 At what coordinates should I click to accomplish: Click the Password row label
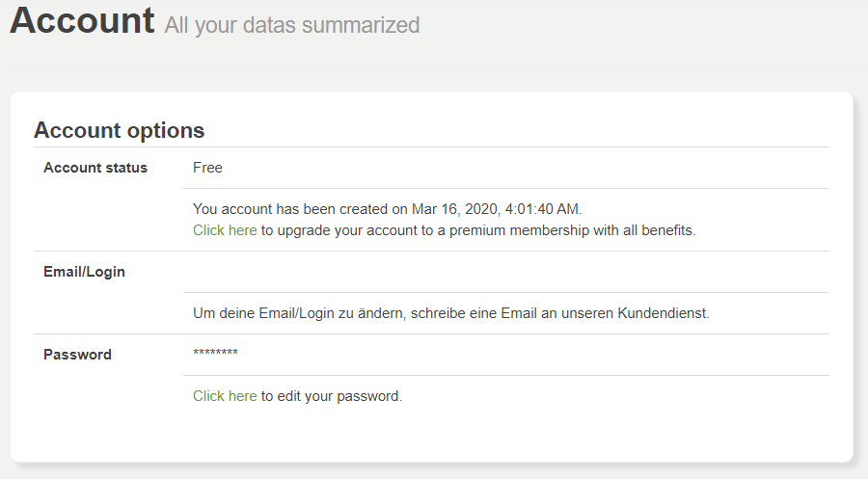coord(77,355)
